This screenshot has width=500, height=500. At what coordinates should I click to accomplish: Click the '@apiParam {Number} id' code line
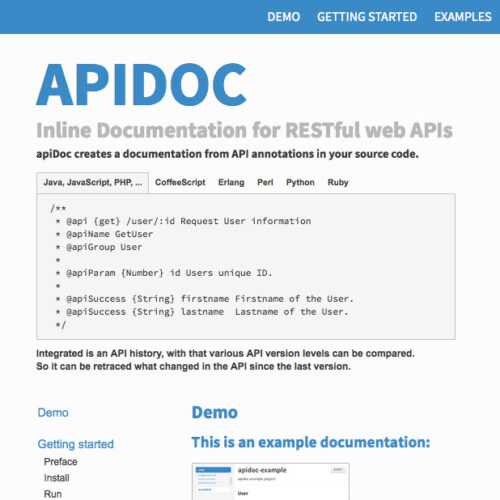point(164,273)
